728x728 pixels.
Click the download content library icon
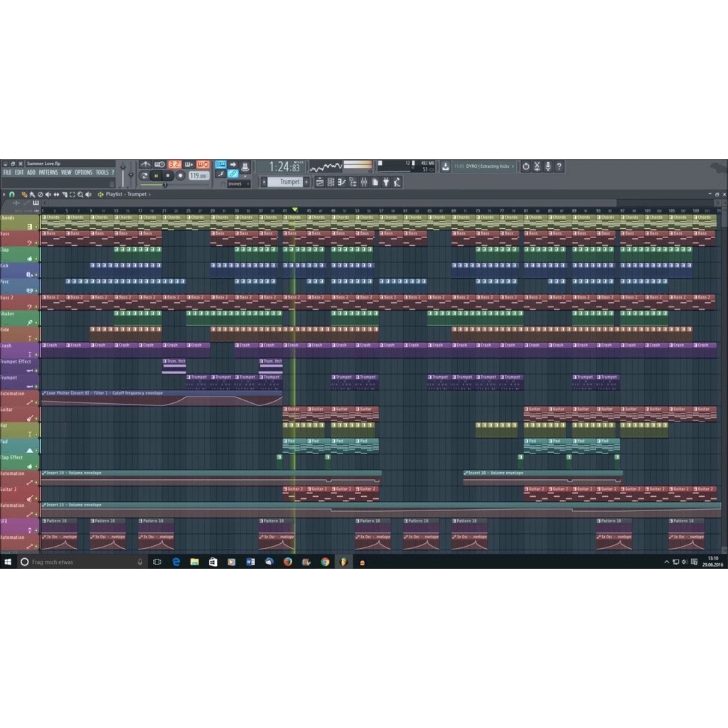click(x=445, y=166)
